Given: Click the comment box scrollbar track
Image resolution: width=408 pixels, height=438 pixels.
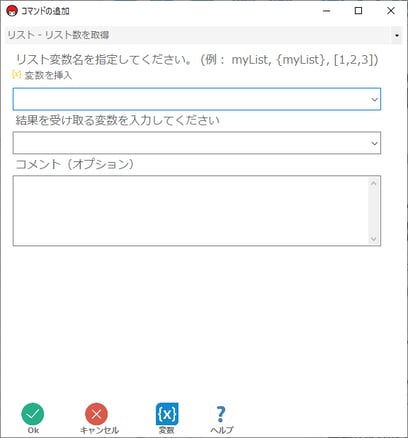Looking at the screenshot, I should point(373,211).
